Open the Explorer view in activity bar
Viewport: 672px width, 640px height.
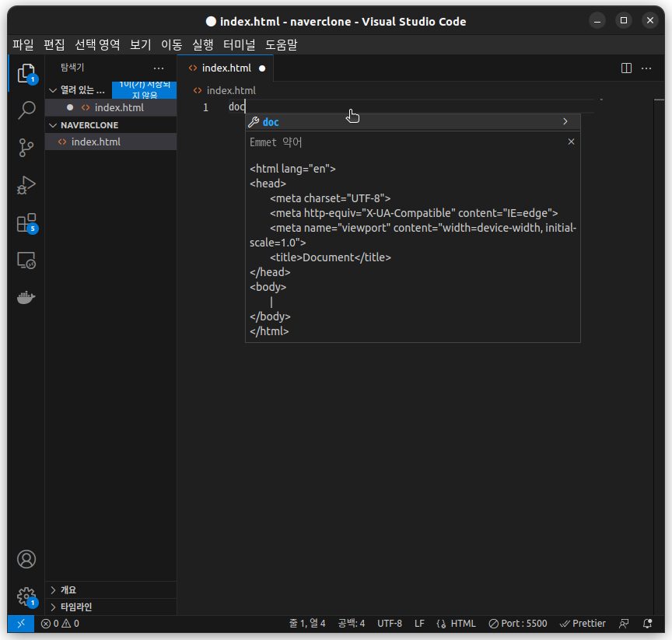click(26, 73)
